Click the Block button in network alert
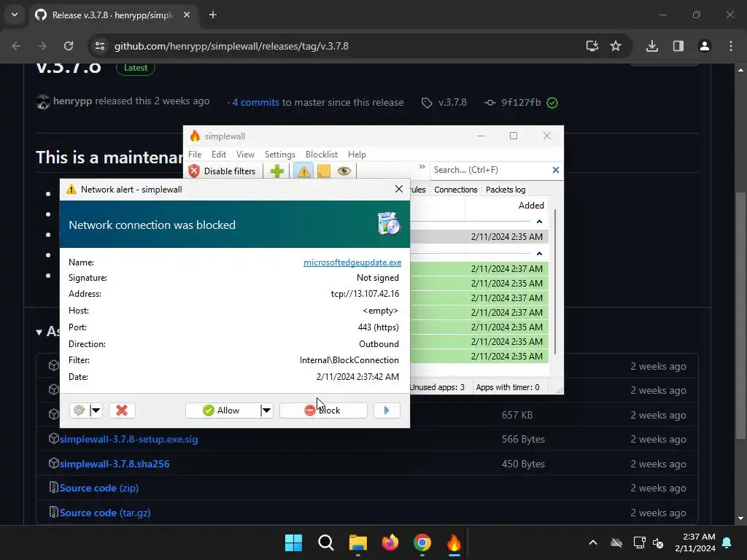747x560 pixels. 323,411
